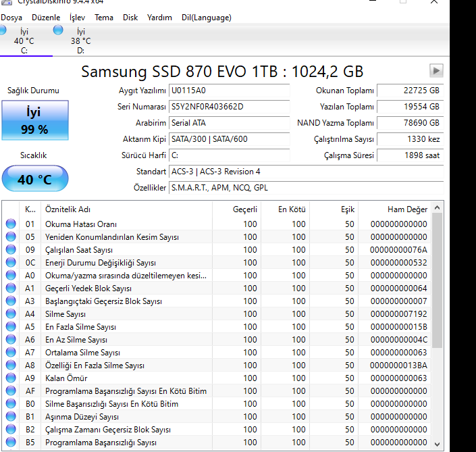Click status orb of attribute 09
The width and height of the screenshot is (476, 452).
(x=11, y=249)
